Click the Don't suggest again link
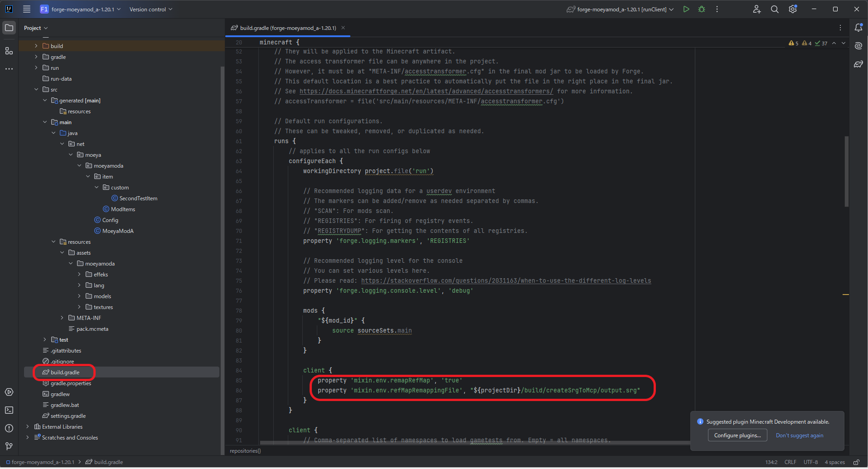Image resolution: width=868 pixels, height=469 pixels. pyautogui.click(x=800, y=435)
